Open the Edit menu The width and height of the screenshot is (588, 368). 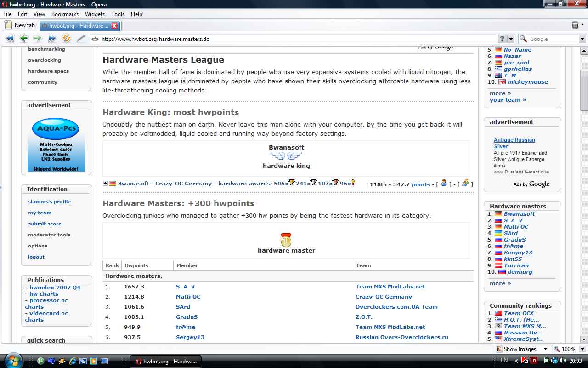[23, 14]
